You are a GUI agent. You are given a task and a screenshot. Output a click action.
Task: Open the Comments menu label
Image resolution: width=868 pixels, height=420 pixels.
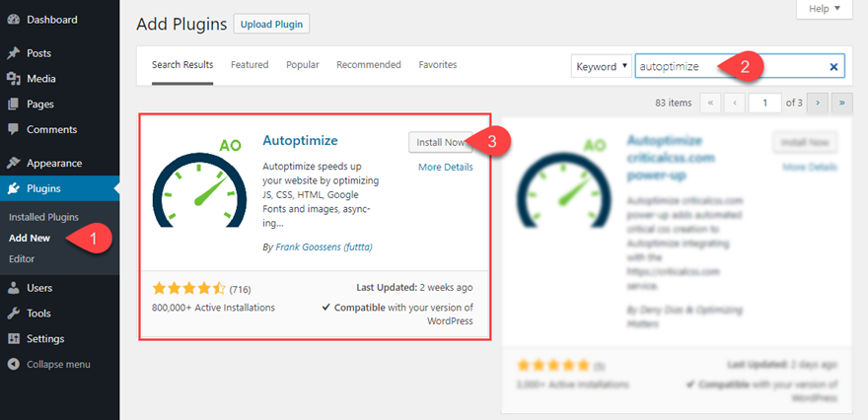point(51,129)
